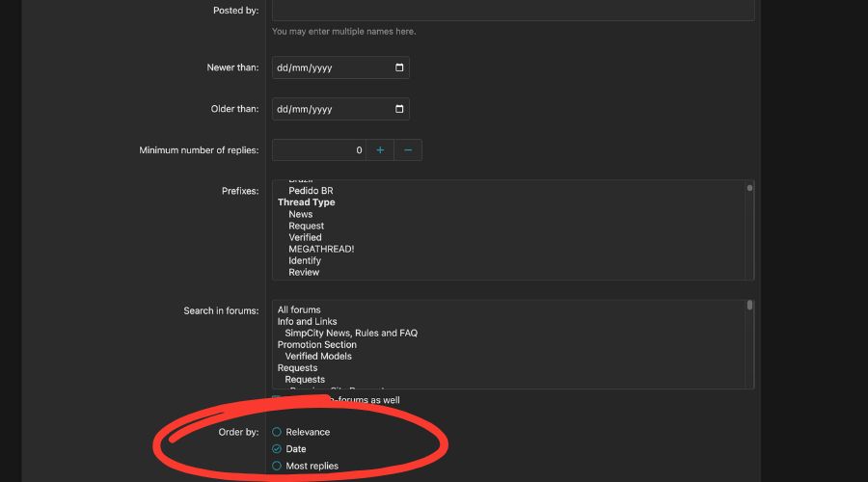868x482 pixels.
Task: Click the Older than date field
Action: coord(328,109)
